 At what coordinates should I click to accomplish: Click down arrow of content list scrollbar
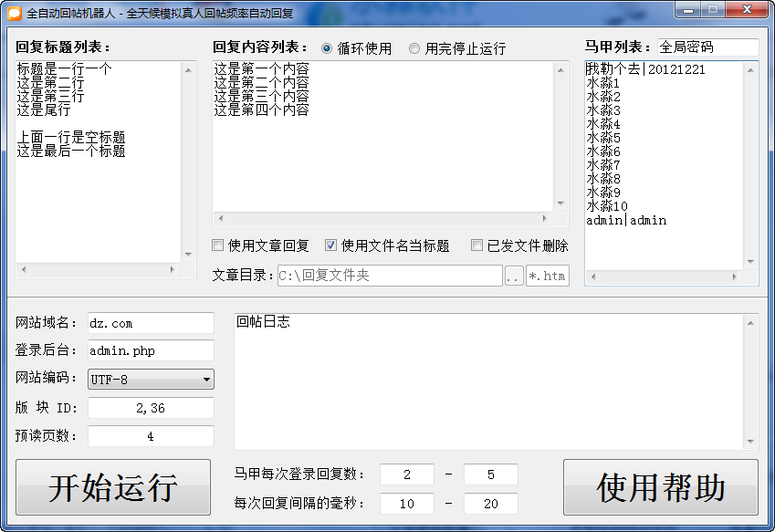click(x=560, y=203)
